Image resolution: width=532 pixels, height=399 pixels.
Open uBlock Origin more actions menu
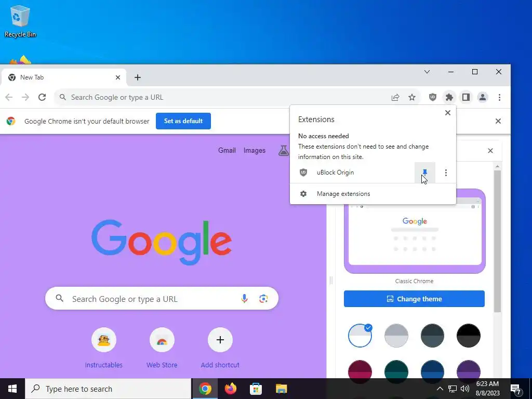[x=446, y=172]
